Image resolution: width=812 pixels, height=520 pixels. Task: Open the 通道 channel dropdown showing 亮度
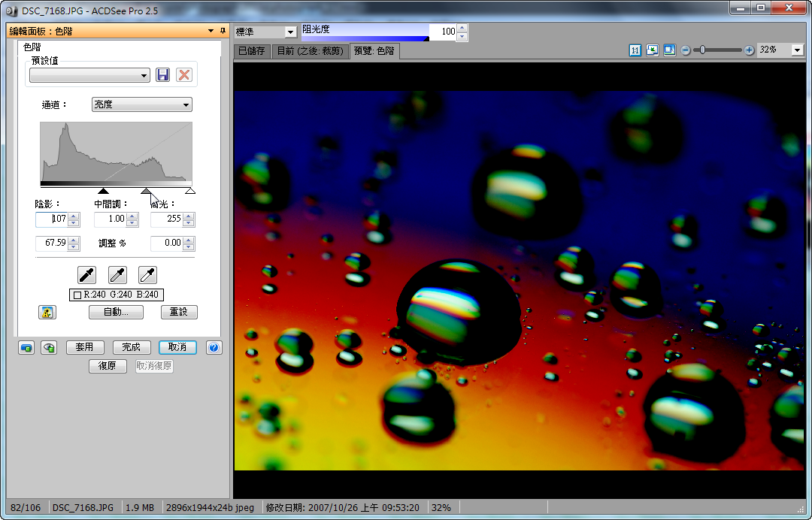[x=141, y=105]
